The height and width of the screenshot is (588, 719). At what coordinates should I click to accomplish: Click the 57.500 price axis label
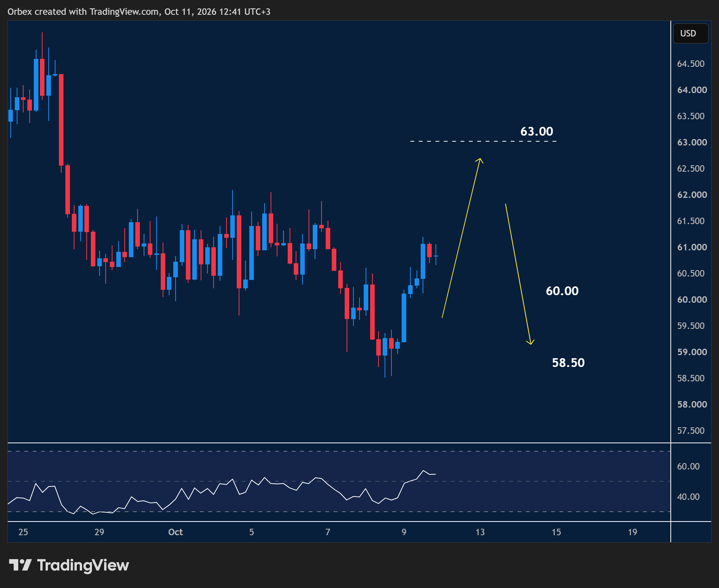[690, 431]
